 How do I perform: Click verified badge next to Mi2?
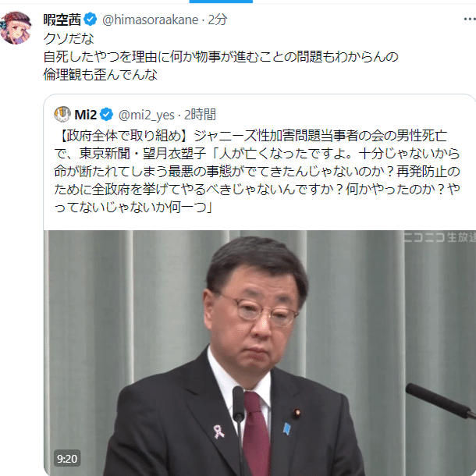(107, 115)
